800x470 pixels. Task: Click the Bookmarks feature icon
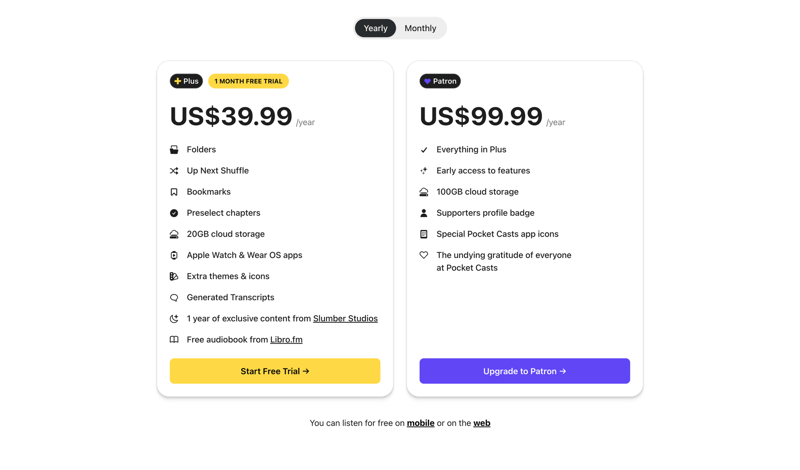[x=174, y=192]
